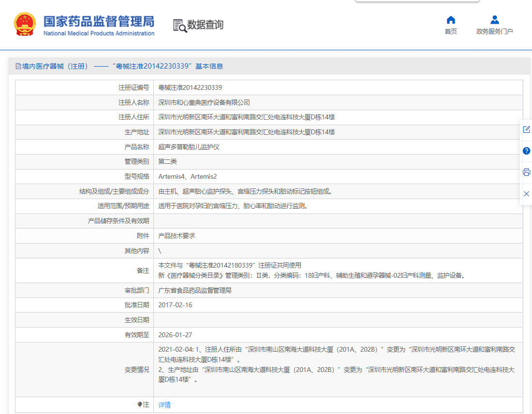
Task: Click the 注册证编号 label
Action: pyautogui.click(x=133, y=88)
